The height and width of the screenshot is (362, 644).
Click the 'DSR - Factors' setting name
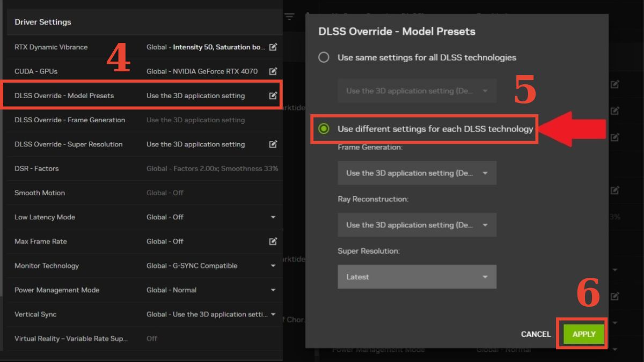point(36,168)
